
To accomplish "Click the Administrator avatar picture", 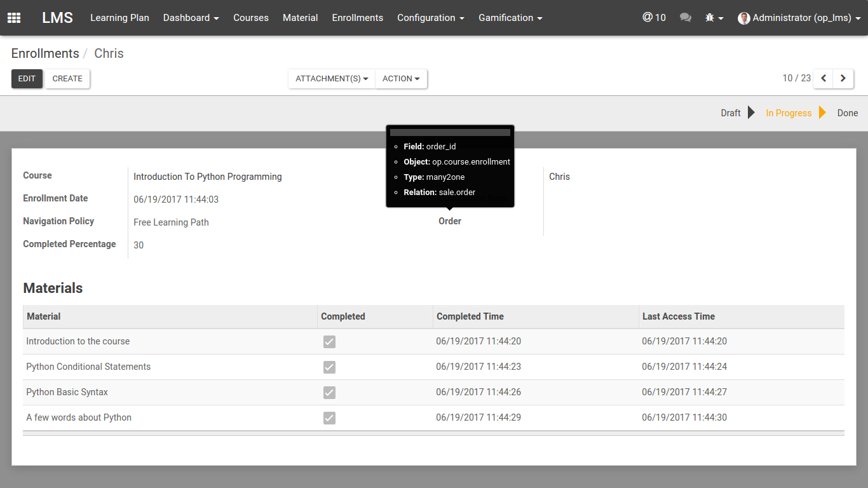I will click(743, 18).
